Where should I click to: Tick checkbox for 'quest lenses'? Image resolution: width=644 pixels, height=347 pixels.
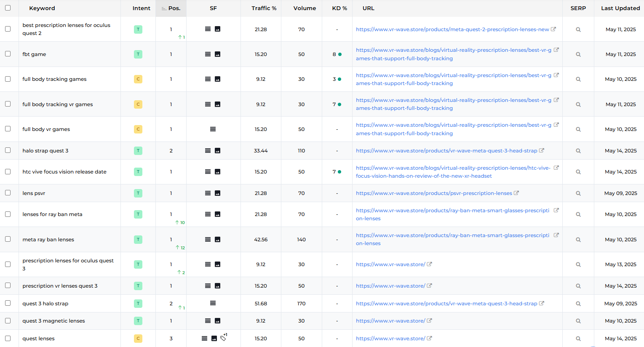8,338
